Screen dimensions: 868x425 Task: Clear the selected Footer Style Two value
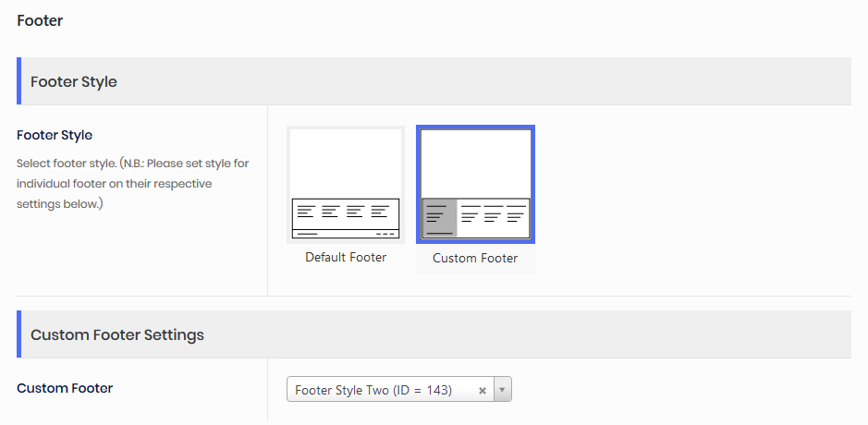click(x=483, y=391)
